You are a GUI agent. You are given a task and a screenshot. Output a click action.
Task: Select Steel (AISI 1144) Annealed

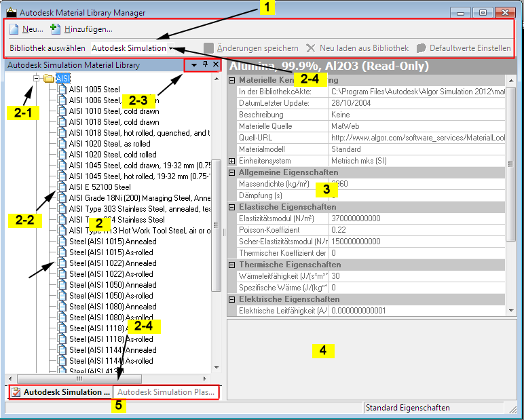click(113, 350)
